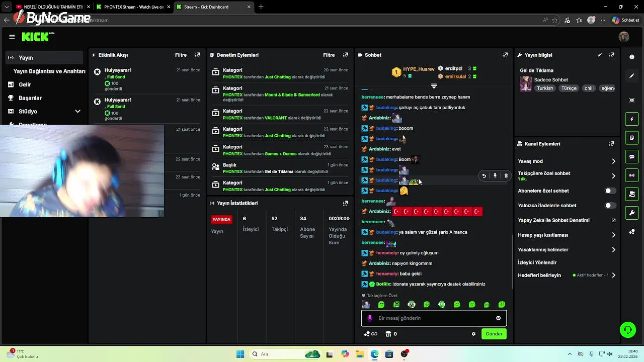
Task: Open Filtre in Denetim Eylemleri panel
Action: point(329,55)
